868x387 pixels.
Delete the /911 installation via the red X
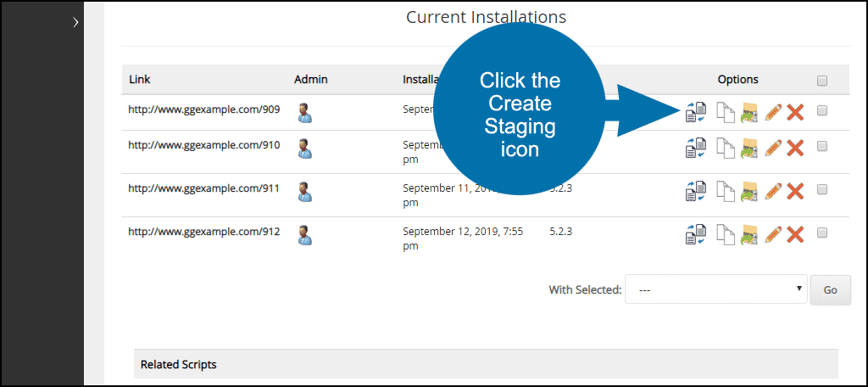click(x=795, y=191)
